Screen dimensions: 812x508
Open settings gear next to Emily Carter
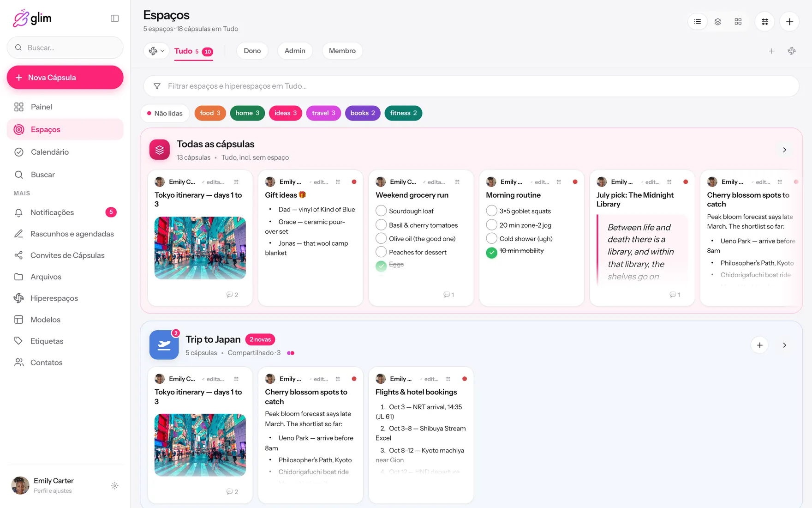click(114, 486)
